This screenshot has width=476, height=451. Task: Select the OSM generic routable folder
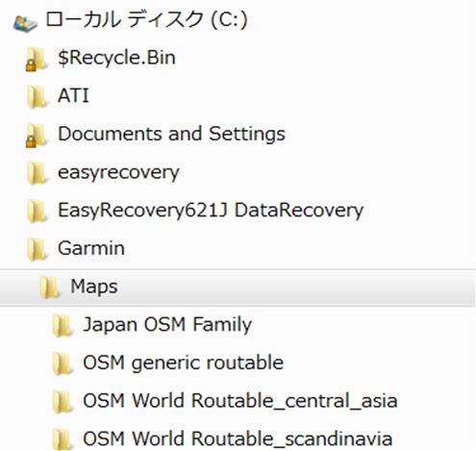click(x=183, y=363)
